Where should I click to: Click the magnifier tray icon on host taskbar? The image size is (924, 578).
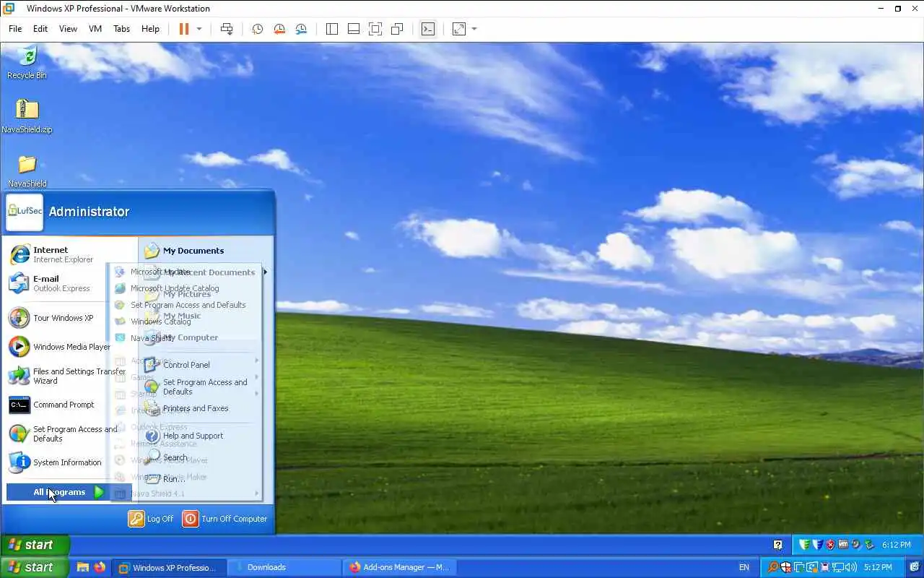[x=773, y=567]
